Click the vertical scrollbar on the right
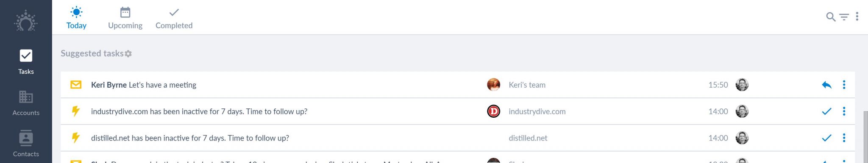This screenshot has width=868, height=163. click(865, 136)
